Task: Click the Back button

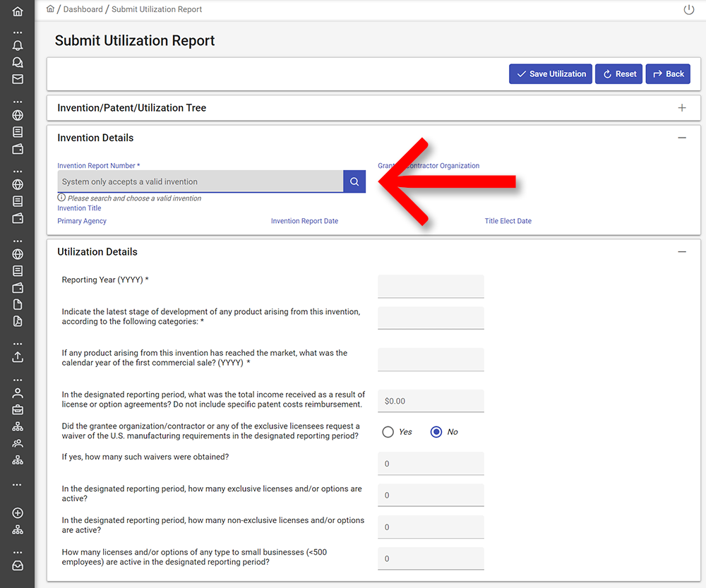Action: tap(668, 74)
